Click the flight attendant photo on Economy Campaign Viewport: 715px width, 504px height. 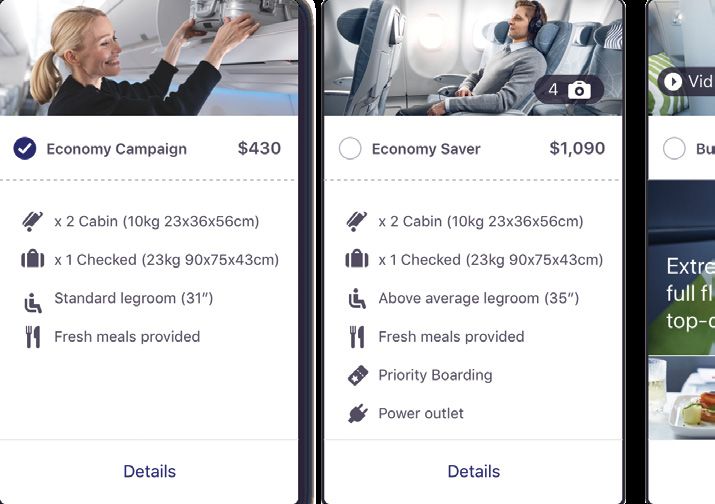point(149,57)
